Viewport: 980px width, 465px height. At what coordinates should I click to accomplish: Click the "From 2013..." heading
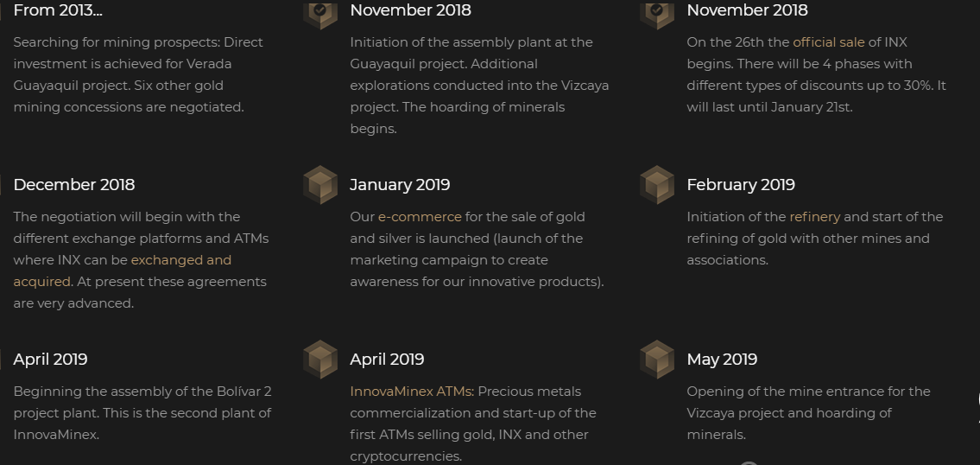coord(58,10)
